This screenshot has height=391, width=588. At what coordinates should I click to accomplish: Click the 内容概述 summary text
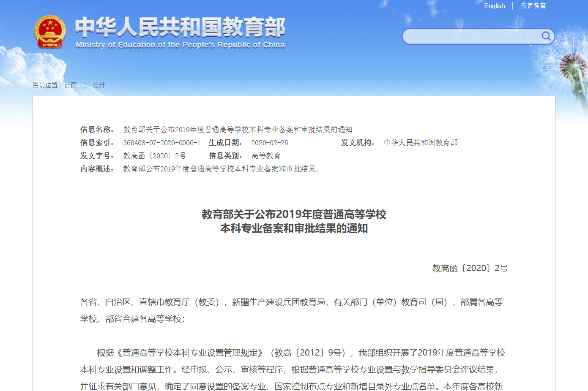point(222,169)
